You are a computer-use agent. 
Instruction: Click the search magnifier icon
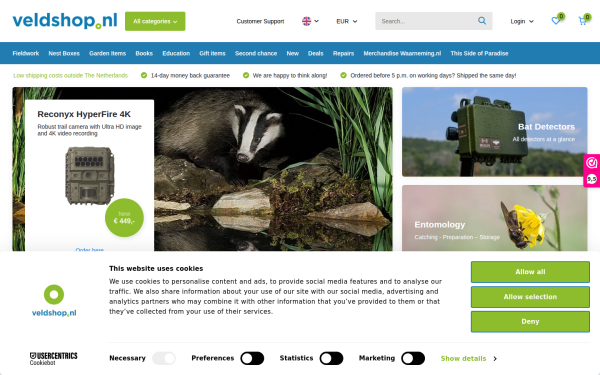[482, 21]
